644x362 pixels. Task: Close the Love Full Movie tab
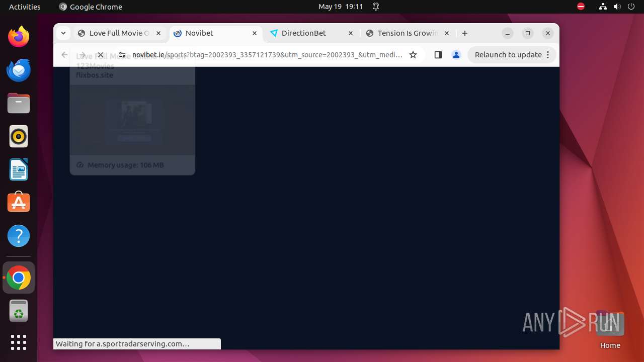click(158, 33)
